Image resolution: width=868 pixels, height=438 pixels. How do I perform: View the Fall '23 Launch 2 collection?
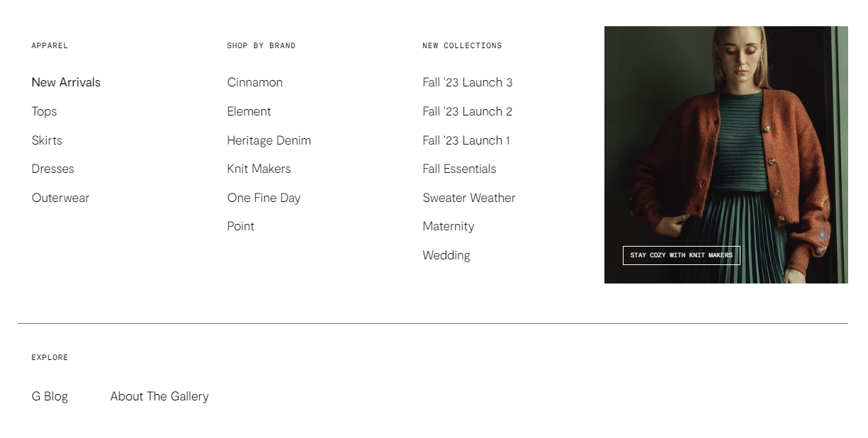click(468, 111)
